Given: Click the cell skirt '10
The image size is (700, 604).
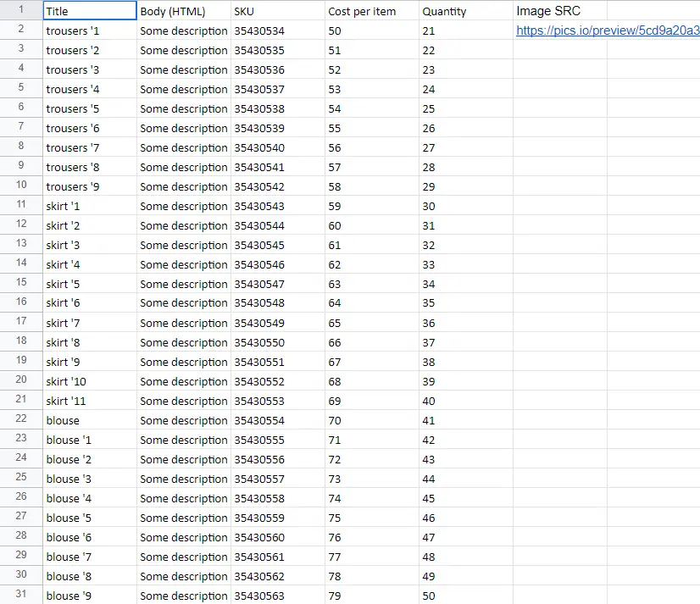Looking at the screenshot, I should point(90,381).
